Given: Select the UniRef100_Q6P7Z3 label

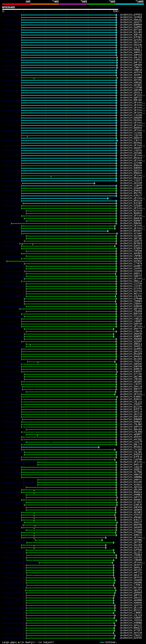Looking at the screenshot, I should tap(131, 98).
